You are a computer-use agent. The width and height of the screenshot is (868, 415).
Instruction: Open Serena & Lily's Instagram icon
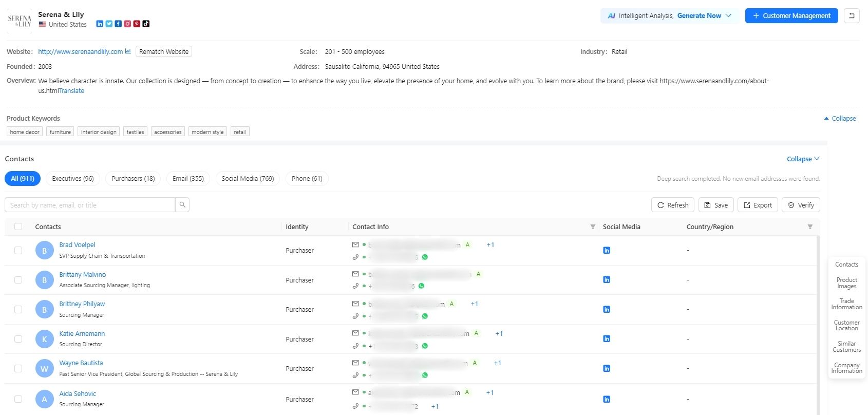(x=127, y=24)
